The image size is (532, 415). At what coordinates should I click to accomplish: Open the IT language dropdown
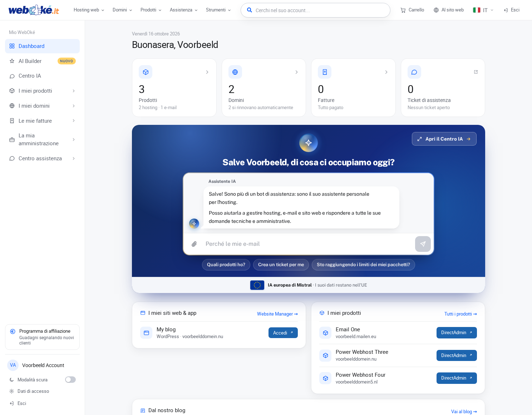pos(483,10)
